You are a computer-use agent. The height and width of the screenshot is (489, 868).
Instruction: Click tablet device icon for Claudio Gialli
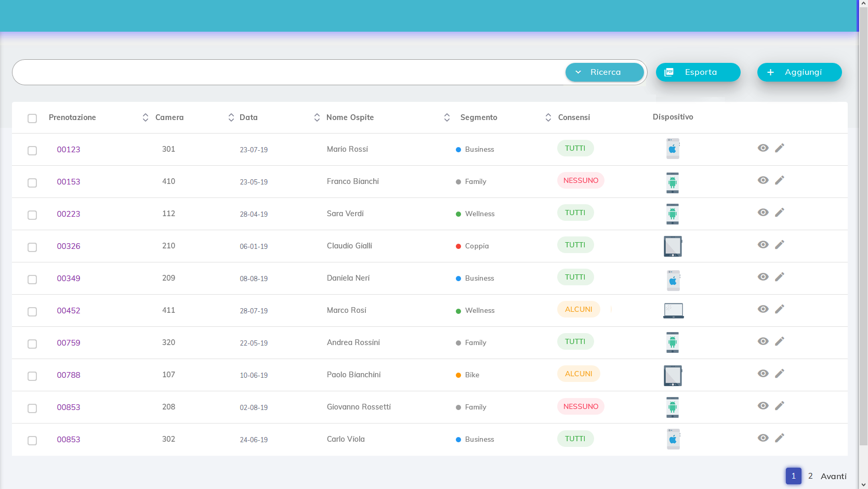tap(673, 246)
